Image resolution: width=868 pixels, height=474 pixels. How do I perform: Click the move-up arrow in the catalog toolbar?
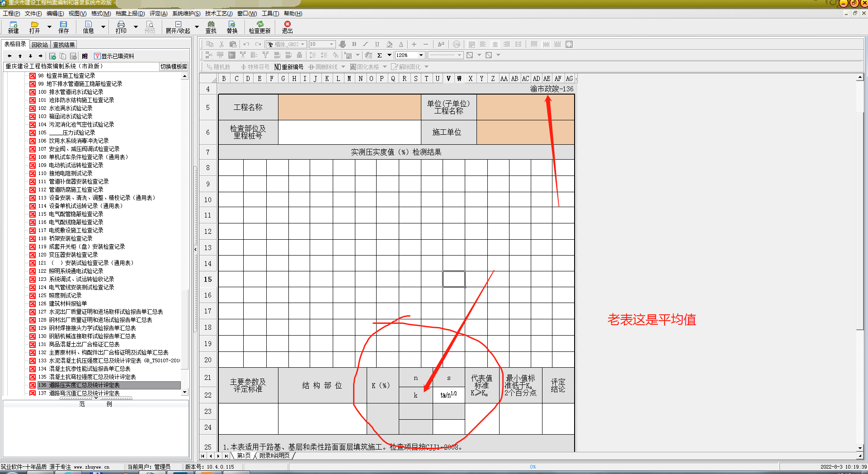pos(20,56)
